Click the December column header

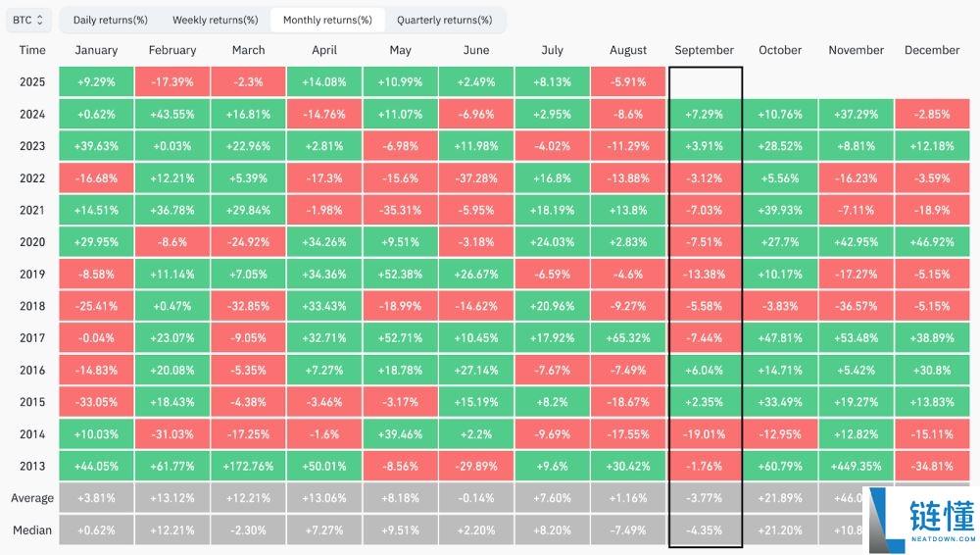point(932,50)
